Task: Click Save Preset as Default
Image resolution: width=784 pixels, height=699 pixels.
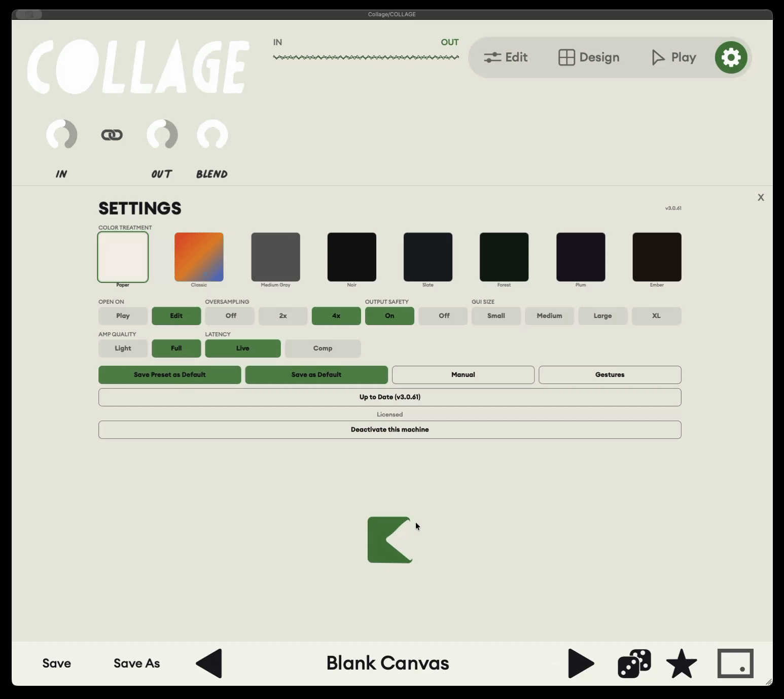Action: (x=169, y=375)
